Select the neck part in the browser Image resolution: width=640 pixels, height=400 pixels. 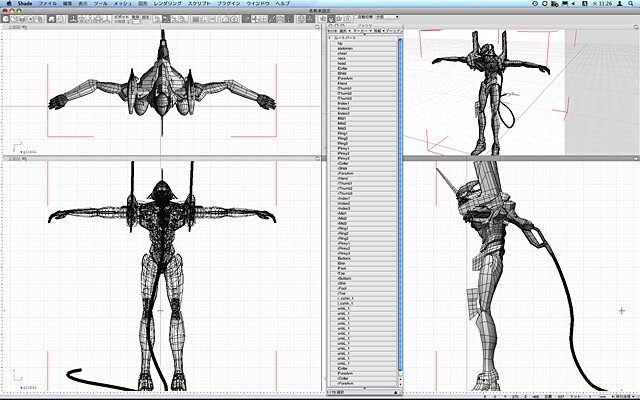tap(363, 58)
